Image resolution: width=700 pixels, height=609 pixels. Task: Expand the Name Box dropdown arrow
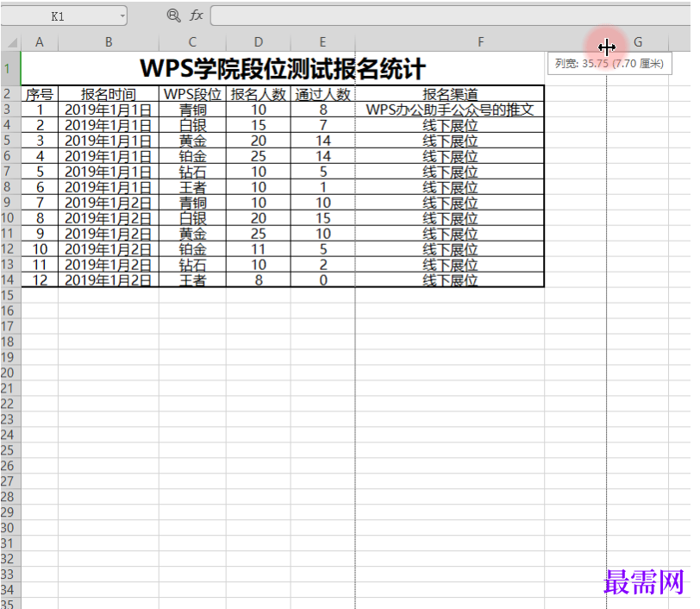(122, 16)
